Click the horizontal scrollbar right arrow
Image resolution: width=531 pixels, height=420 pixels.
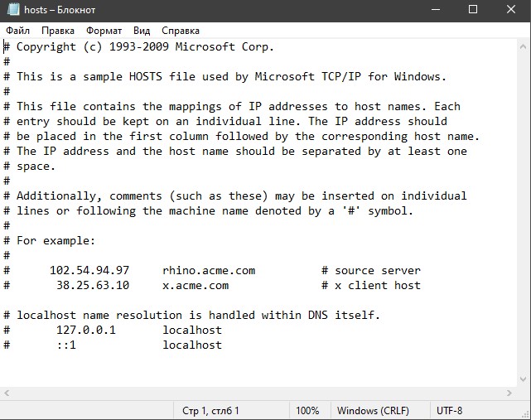pyautogui.click(x=509, y=393)
